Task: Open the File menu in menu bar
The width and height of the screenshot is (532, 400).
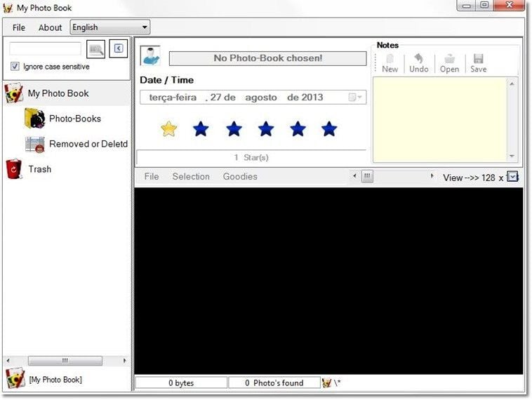Action: [19, 27]
